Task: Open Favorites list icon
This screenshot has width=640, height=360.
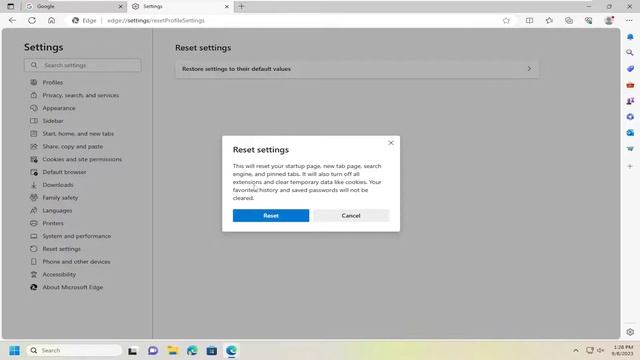Action: pos(549,20)
